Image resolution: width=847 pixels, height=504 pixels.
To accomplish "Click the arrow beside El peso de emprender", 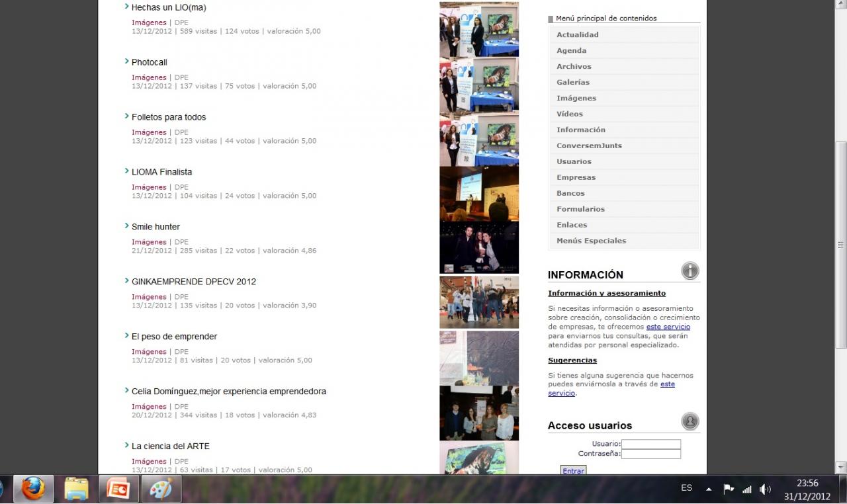I will point(126,336).
